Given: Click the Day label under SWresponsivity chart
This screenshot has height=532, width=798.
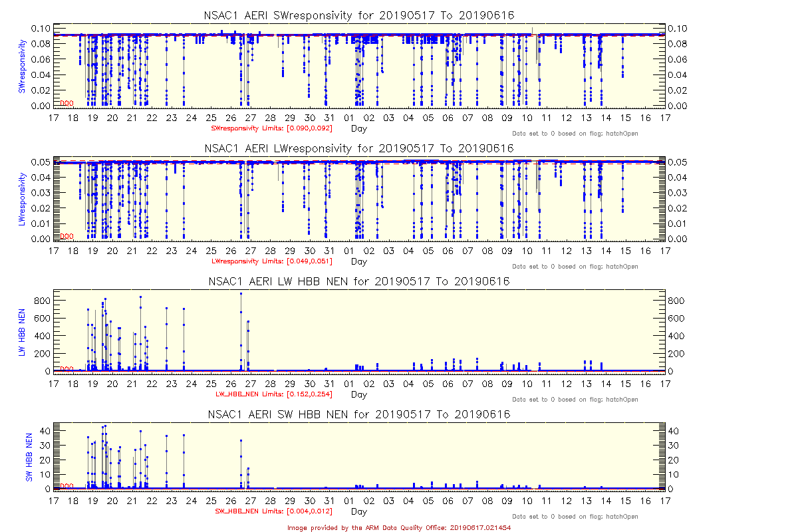Looking at the screenshot, I should (358, 128).
